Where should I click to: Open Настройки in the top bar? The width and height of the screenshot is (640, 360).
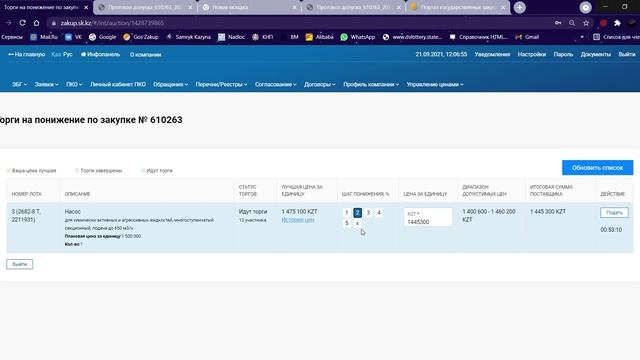(531, 54)
